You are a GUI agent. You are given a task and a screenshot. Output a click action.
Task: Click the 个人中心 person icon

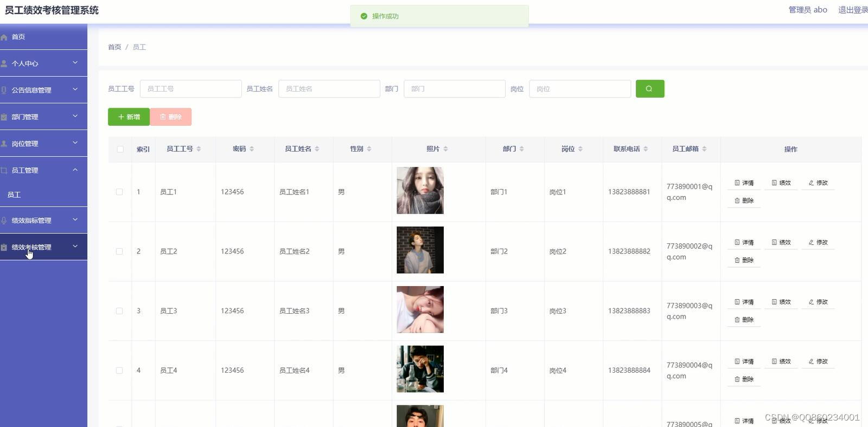coord(4,63)
